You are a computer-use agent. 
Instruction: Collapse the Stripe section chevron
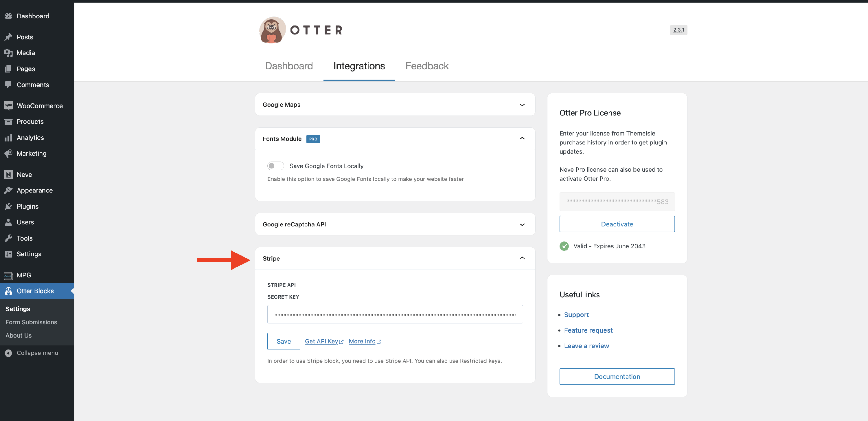522,258
